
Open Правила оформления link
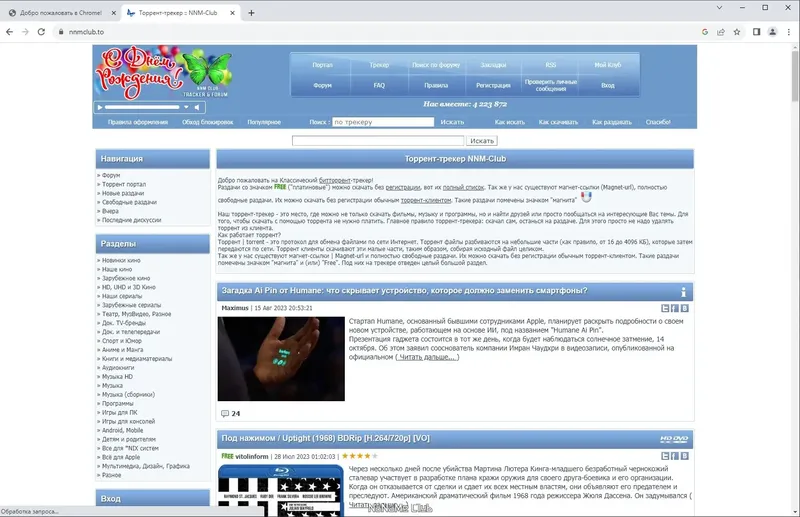click(138, 122)
